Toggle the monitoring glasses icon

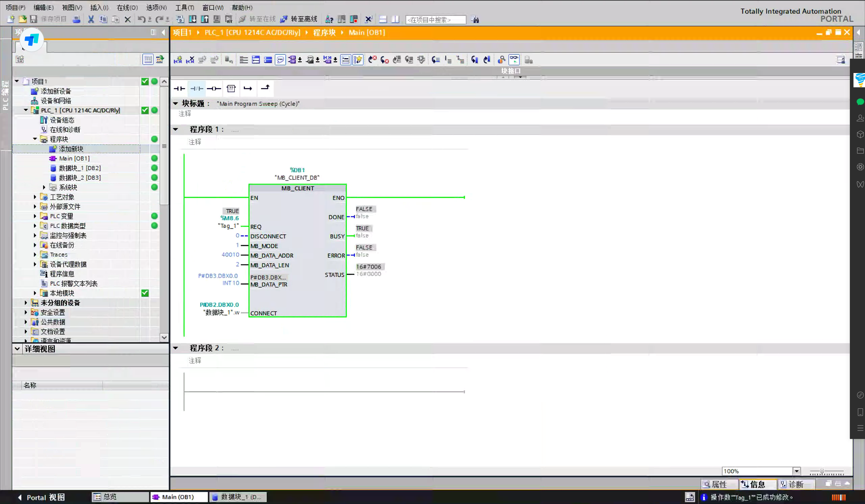[x=514, y=60]
